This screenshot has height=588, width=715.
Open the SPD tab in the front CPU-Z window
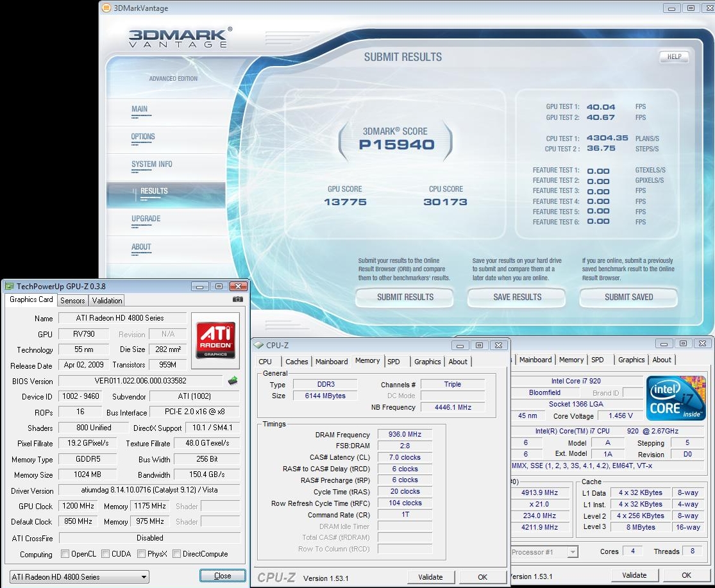394,362
